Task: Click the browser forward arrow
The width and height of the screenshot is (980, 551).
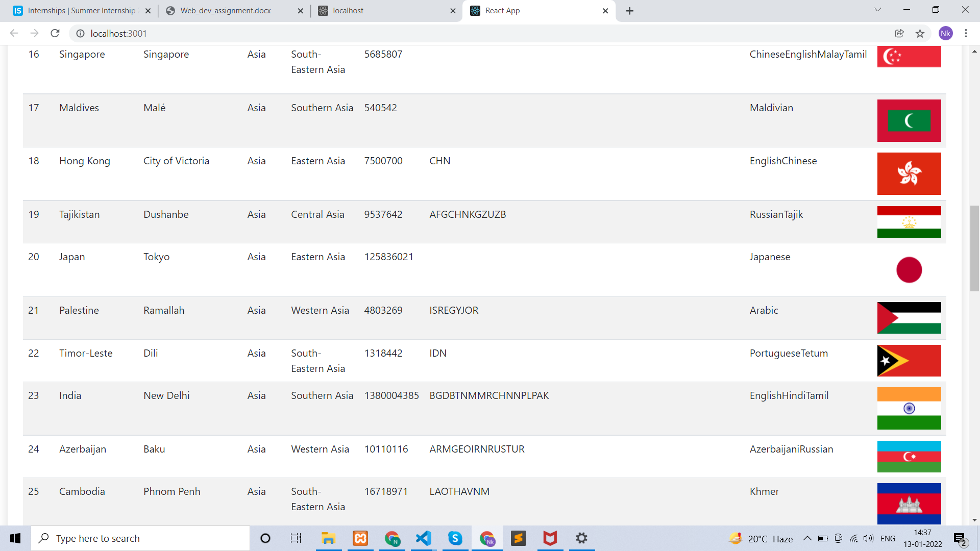Action: tap(34, 33)
